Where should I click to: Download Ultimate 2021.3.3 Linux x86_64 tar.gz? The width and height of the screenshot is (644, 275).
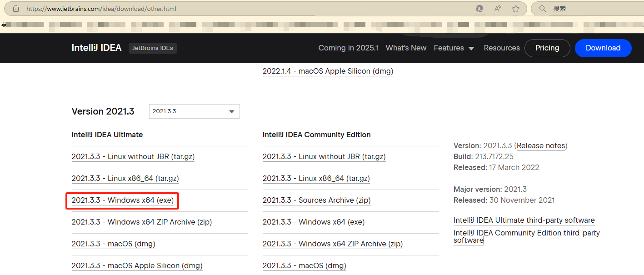[x=125, y=179]
